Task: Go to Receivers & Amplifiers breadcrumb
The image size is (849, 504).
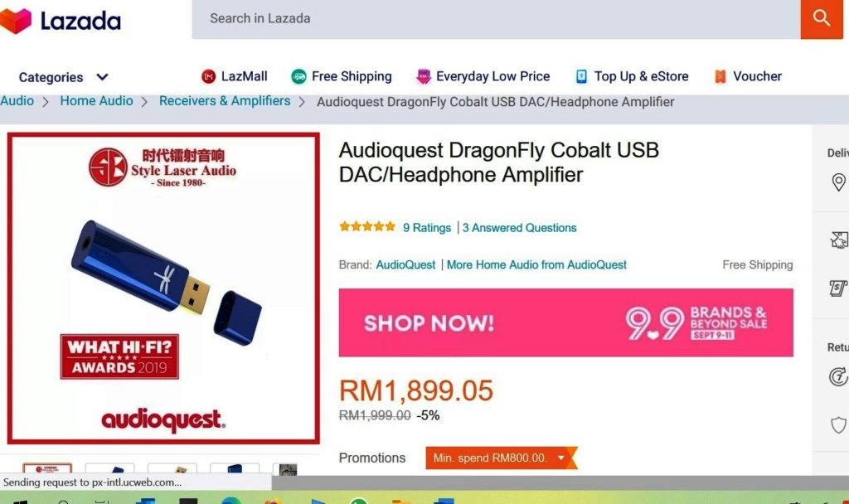Action: point(225,101)
